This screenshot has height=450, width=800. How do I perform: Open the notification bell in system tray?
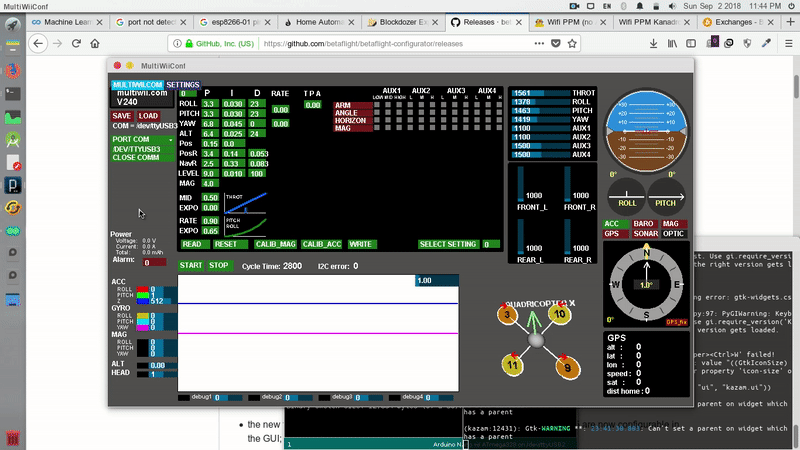(x=640, y=6)
